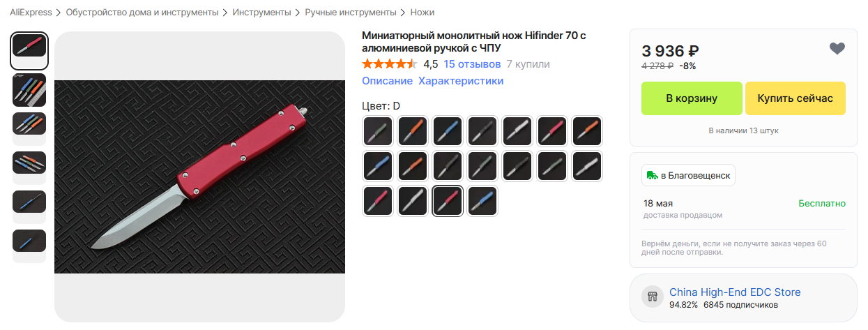Screen dimensions: 868x330
Task: Switch to the Характеристики tab
Action: [461, 81]
